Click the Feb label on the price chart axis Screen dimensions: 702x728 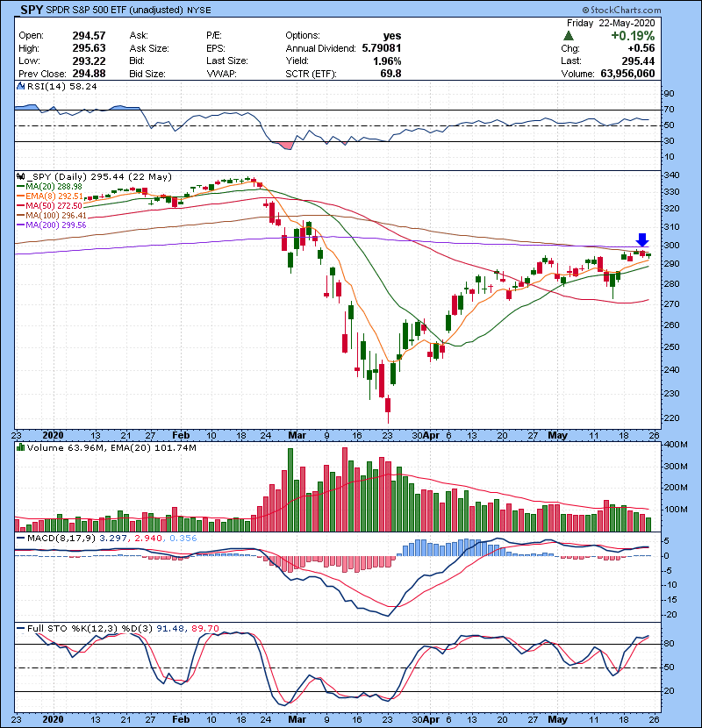tap(181, 436)
